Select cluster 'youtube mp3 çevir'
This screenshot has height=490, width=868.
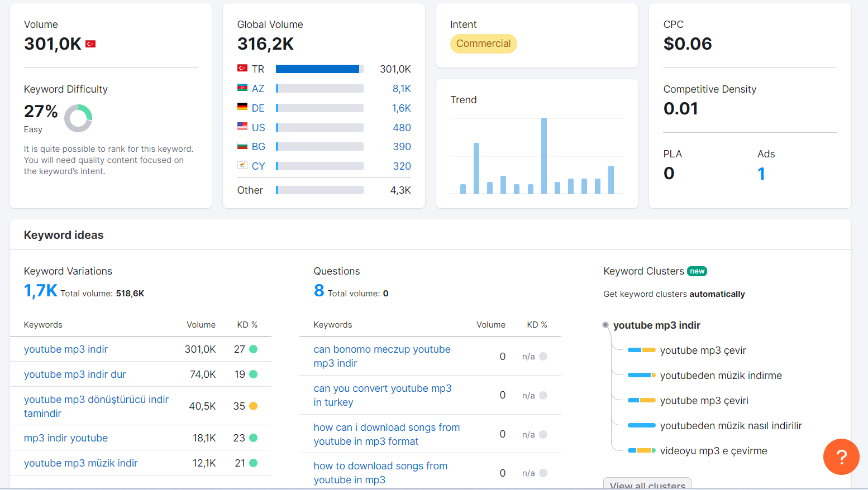703,350
